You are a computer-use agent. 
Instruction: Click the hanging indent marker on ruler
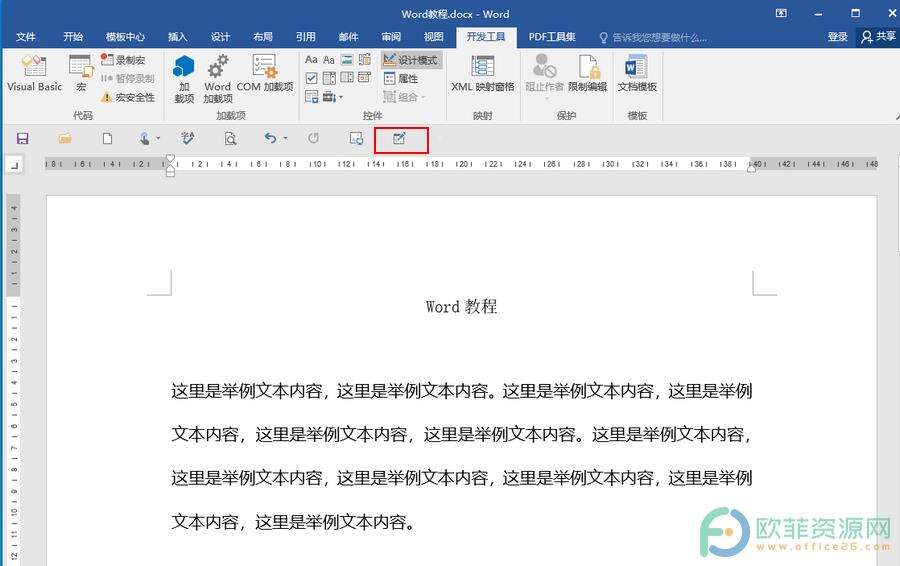[170, 168]
